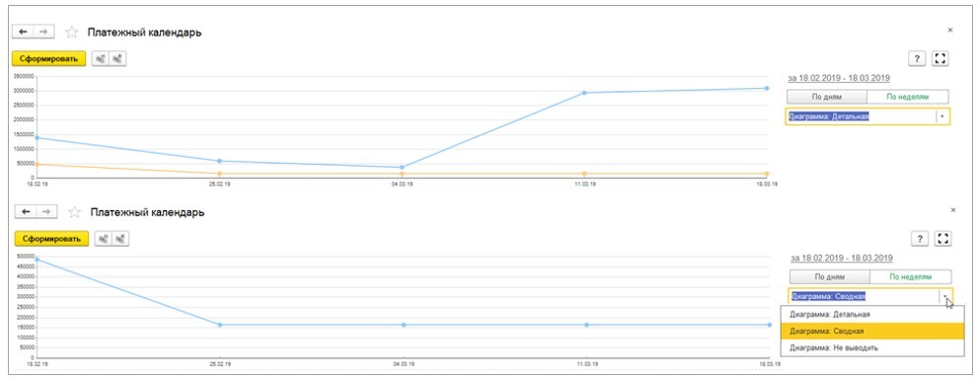
Task: Open help in upper report panel
Action: point(916,59)
